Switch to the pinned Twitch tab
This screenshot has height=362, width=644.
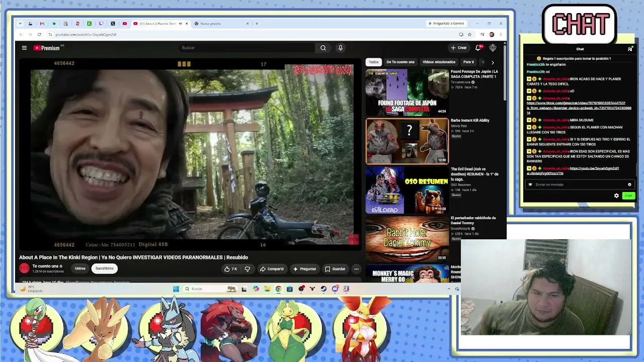pyautogui.click(x=101, y=24)
